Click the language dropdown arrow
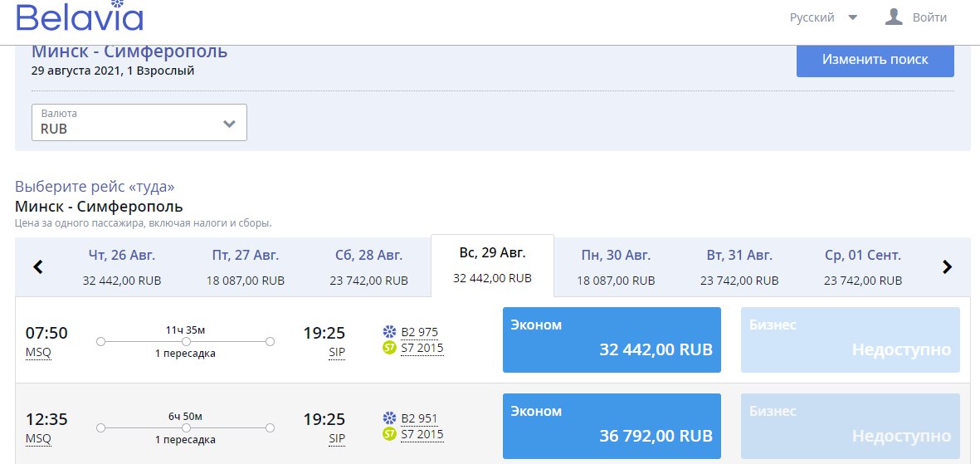Screen dimensions: 980x464 pyautogui.click(x=852, y=17)
